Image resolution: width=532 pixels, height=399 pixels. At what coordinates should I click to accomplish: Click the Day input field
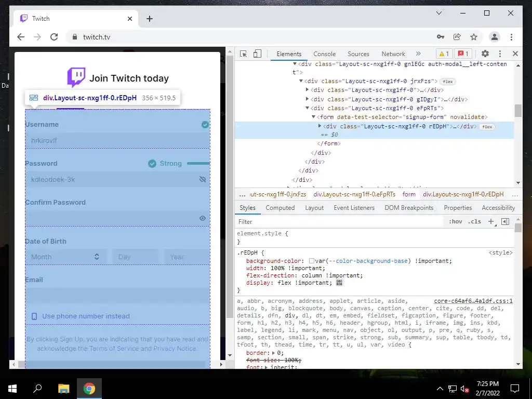[x=135, y=257]
